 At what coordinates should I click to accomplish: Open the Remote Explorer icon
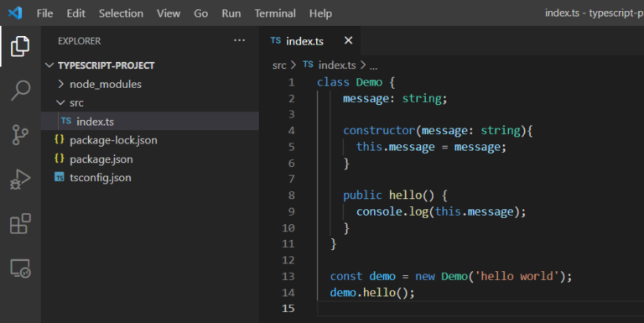[20, 268]
